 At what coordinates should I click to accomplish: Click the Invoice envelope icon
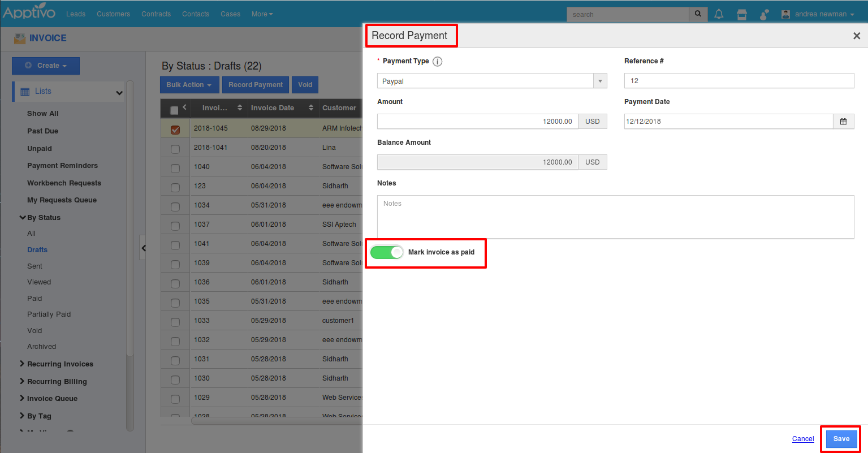point(20,38)
